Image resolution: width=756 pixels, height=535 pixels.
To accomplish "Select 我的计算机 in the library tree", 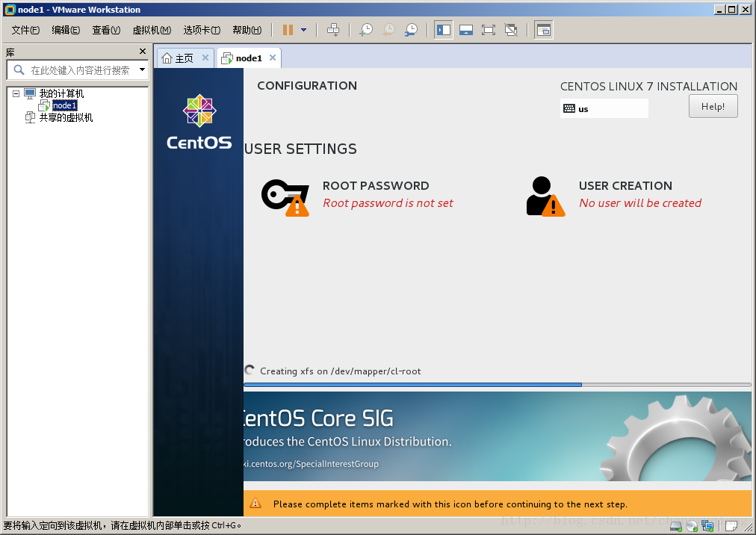I will (x=61, y=93).
